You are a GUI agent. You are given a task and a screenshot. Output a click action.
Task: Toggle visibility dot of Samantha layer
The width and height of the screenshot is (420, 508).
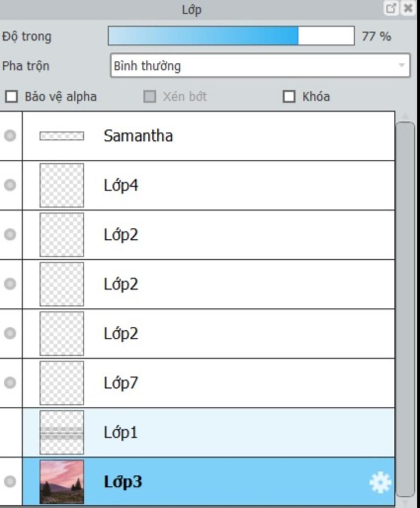pyautogui.click(x=10, y=135)
